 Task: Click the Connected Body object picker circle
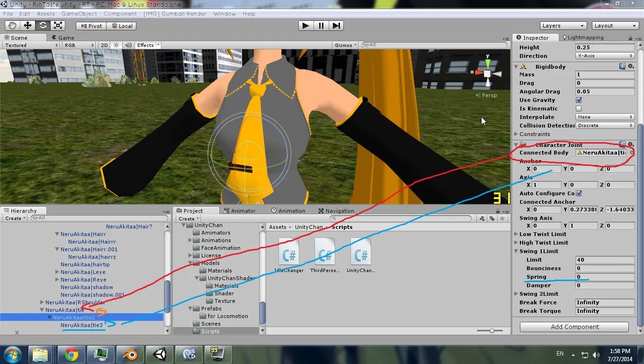click(x=631, y=153)
